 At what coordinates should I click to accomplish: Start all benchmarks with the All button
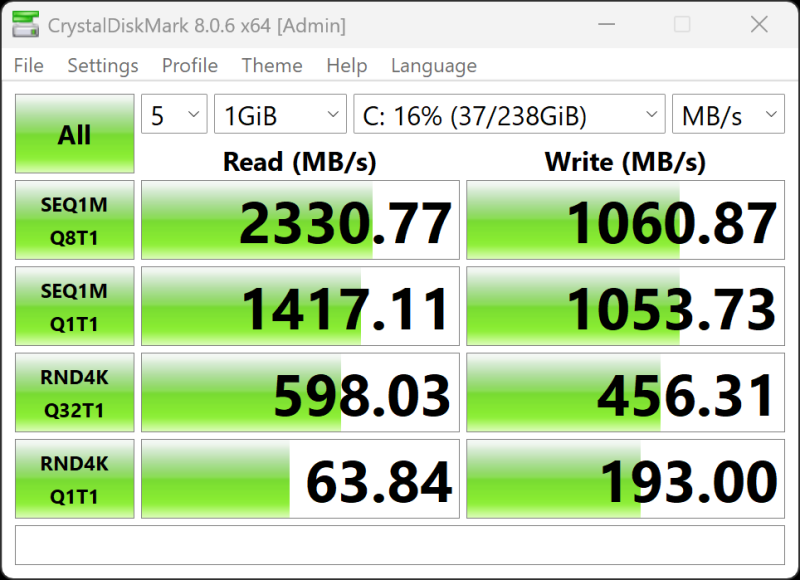74,134
